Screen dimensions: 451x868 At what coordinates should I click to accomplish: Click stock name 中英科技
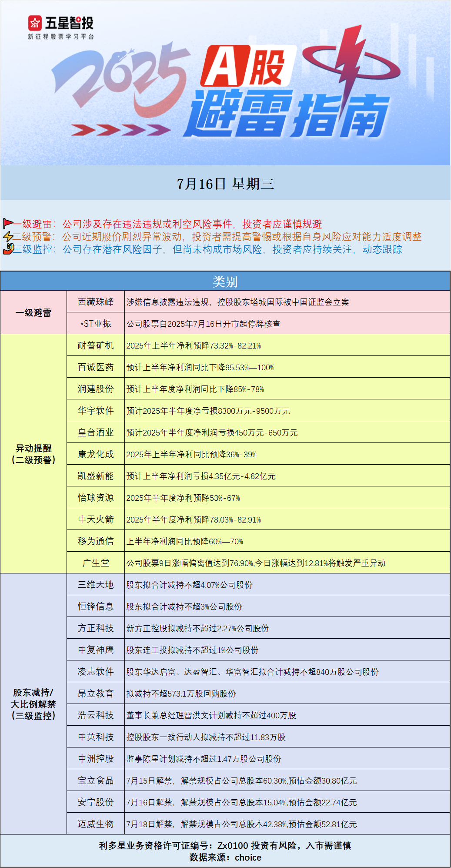96,737
